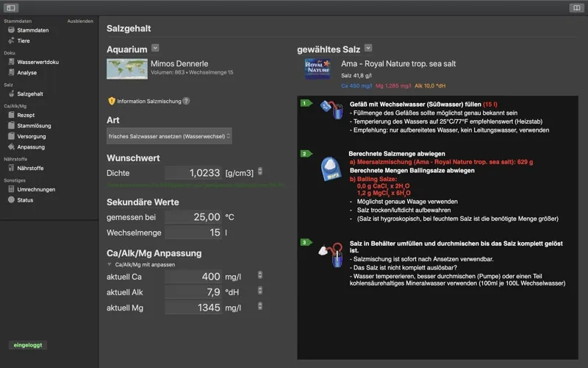
Task: Click the salt mixing bucket icon in step 3
Action: pyautogui.click(x=331, y=255)
